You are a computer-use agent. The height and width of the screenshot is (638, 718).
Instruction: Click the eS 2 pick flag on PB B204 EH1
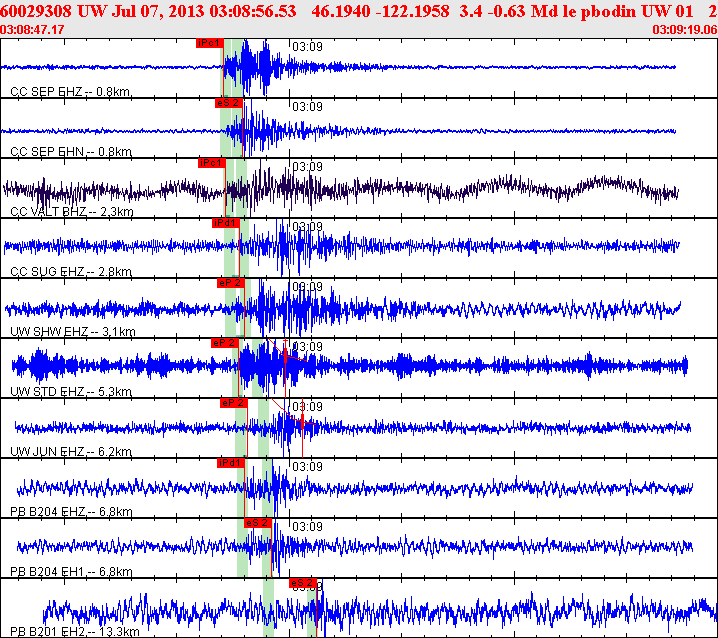pos(258,523)
